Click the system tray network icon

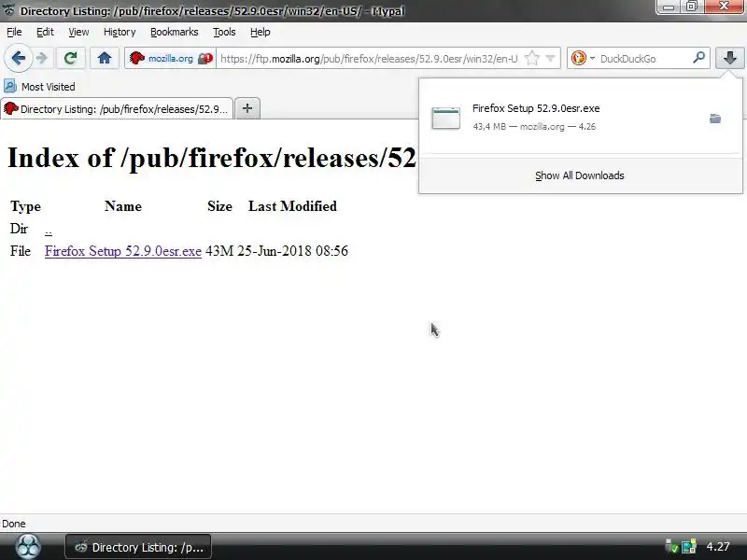pos(688,547)
